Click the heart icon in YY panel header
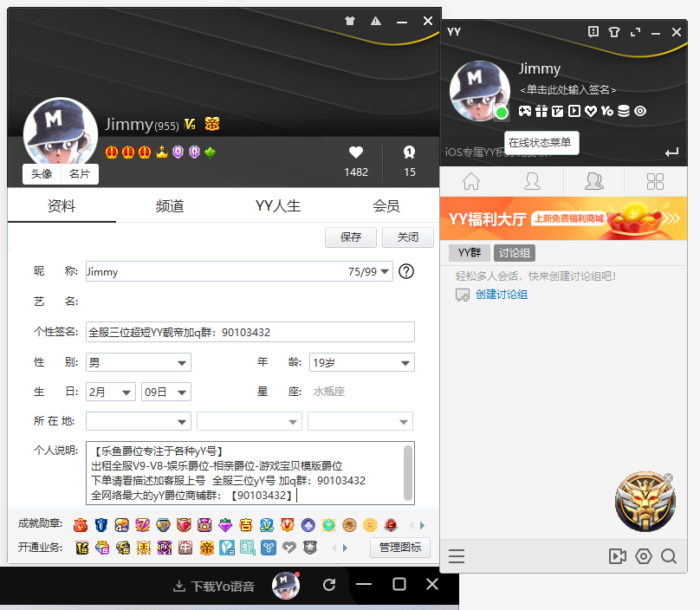The width and height of the screenshot is (700, 610). (x=591, y=111)
